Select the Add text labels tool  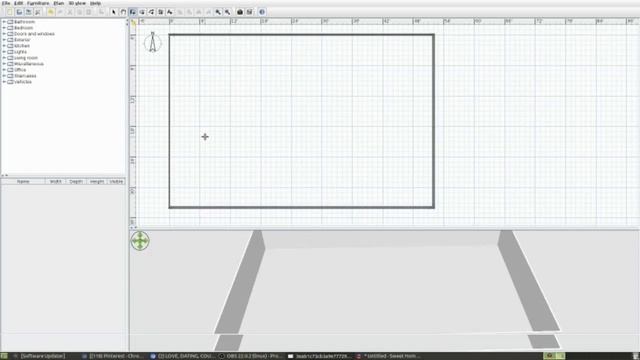170,12
